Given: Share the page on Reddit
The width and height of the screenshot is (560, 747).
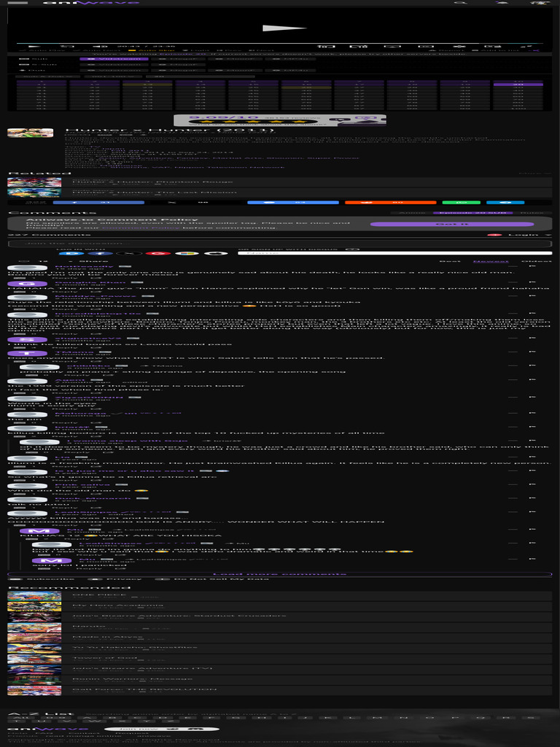Looking at the screenshot, I should point(391,203).
